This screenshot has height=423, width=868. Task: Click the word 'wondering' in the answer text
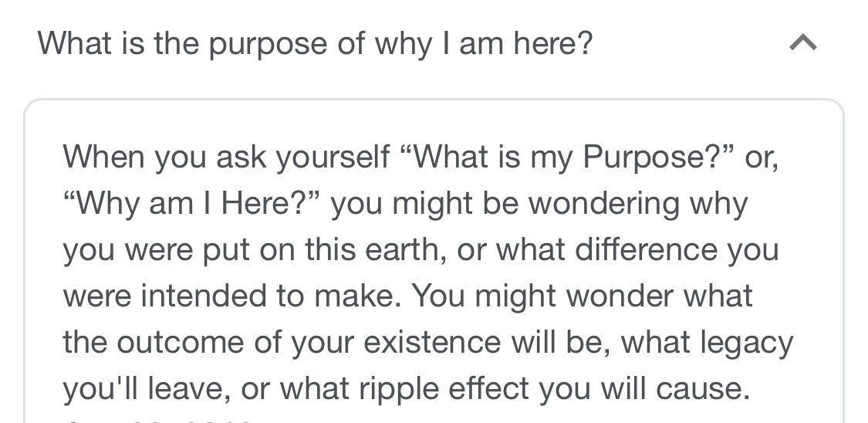pyautogui.click(x=604, y=203)
